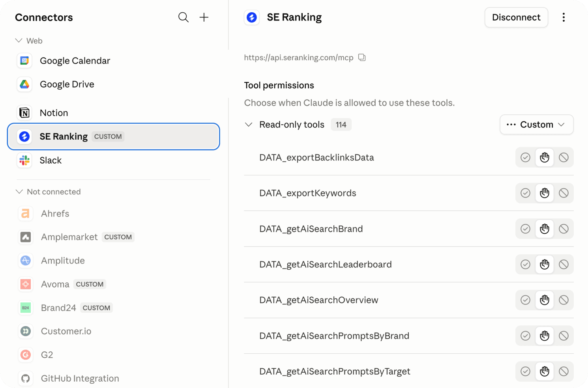The width and height of the screenshot is (588, 388).
Task: Disconnect the SE Ranking connector
Action: pos(516,17)
